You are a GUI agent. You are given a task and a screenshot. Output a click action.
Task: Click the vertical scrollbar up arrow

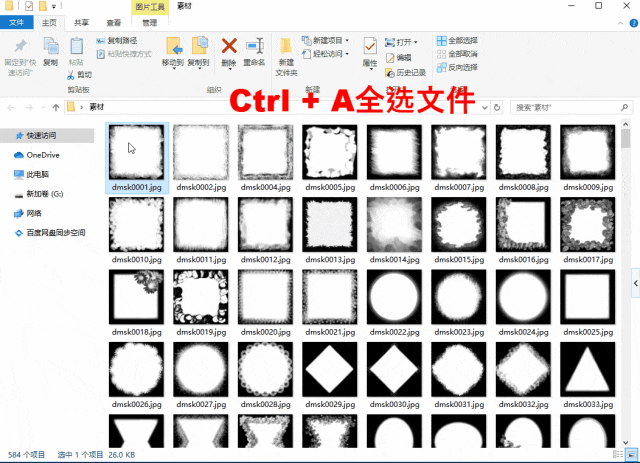tap(626, 124)
